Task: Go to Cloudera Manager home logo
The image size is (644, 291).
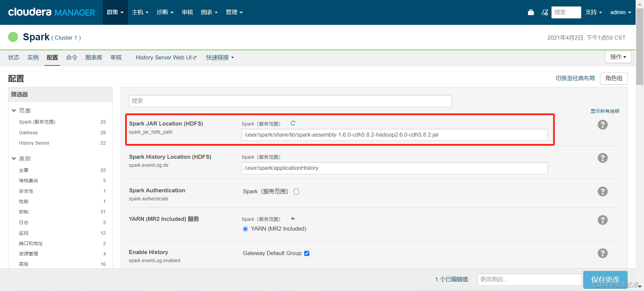Action: 52,12
